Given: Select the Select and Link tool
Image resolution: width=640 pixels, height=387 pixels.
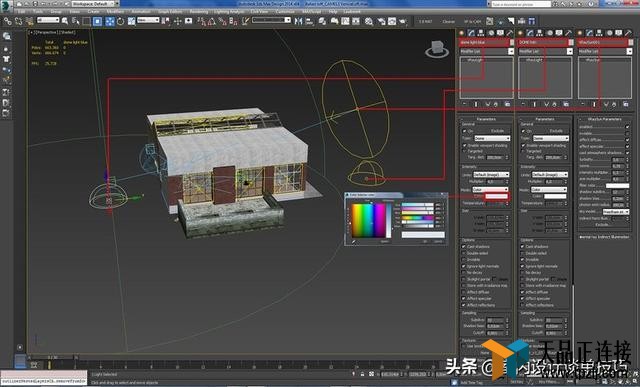Looking at the screenshot, I should pos(8,21).
